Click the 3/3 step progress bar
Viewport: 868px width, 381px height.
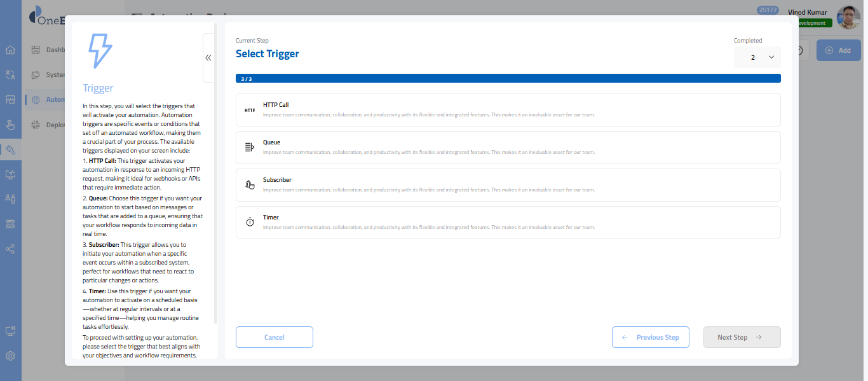click(508, 79)
